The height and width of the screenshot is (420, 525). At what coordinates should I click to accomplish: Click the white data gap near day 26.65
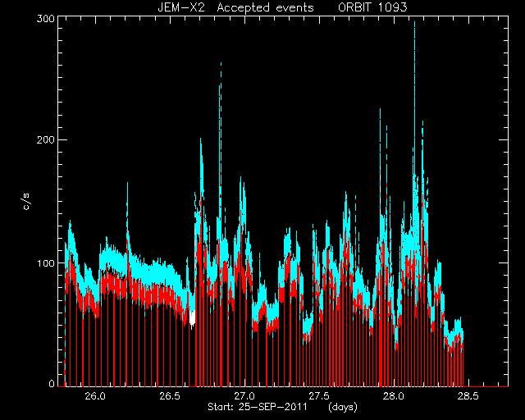[192, 317]
